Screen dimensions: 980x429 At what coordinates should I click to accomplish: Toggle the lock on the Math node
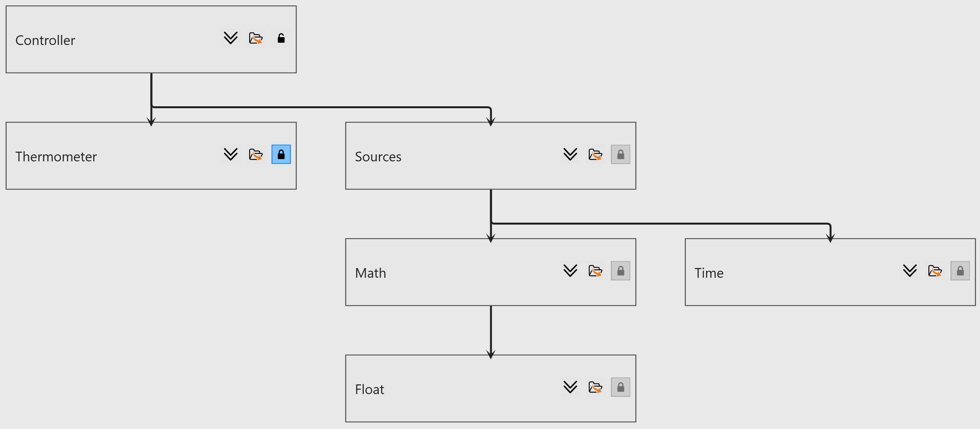[x=621, y=271]
